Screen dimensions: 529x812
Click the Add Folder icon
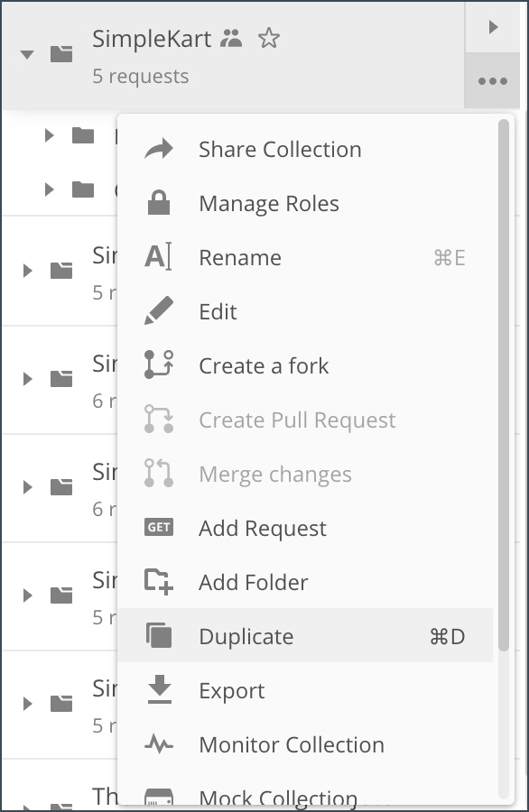tap(159, 582)
